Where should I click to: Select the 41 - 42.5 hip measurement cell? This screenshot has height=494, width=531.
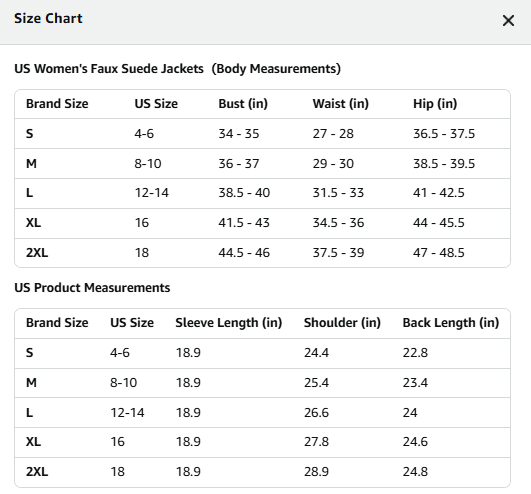[x=439, y=193]
